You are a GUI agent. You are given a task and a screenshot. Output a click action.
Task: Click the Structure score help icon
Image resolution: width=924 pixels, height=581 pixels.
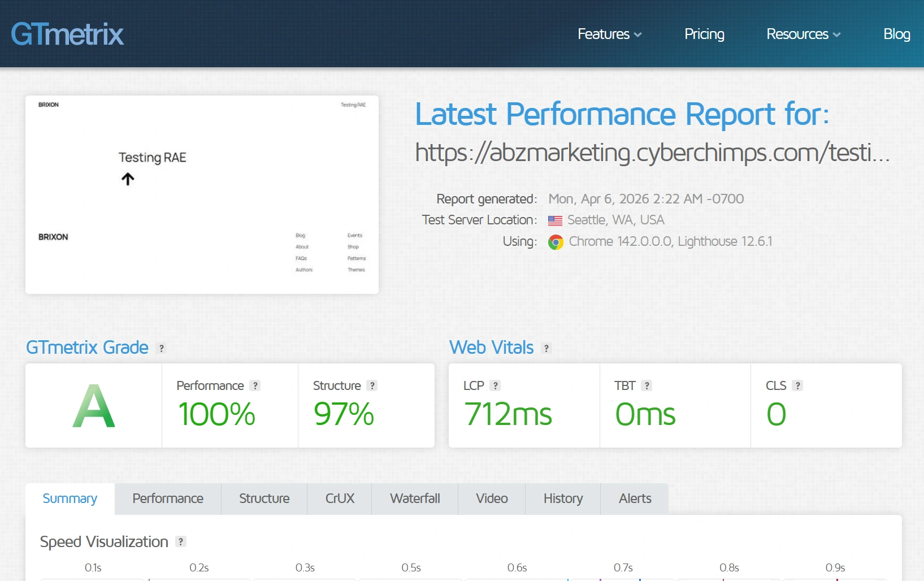tap(372, 385)
